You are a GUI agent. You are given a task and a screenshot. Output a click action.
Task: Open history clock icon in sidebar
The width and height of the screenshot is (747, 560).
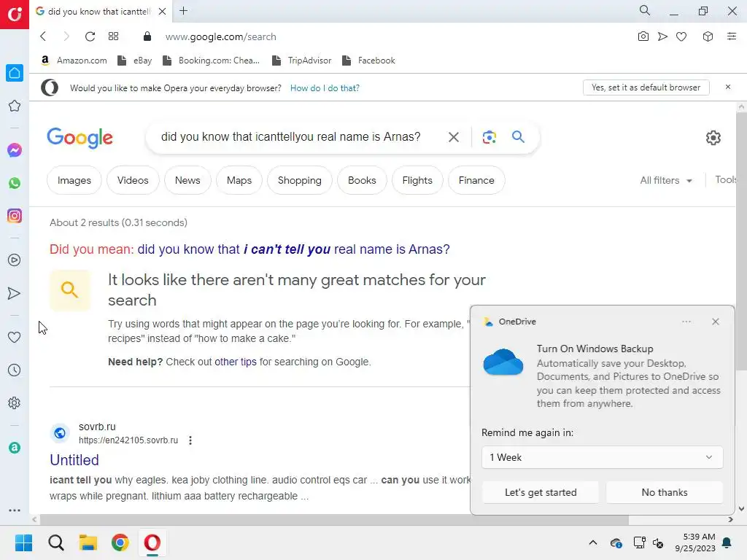tap(15, 370)
